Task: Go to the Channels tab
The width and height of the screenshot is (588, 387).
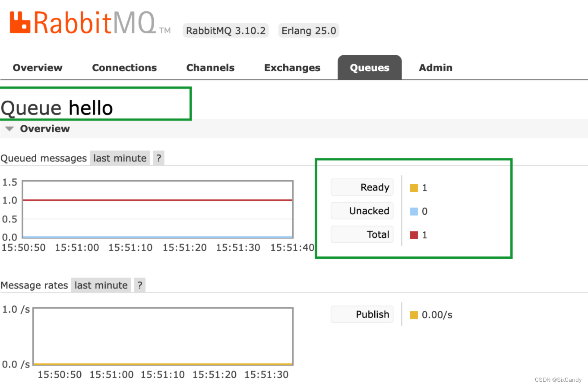Action: pyautogui.click(x=210, y=68)
